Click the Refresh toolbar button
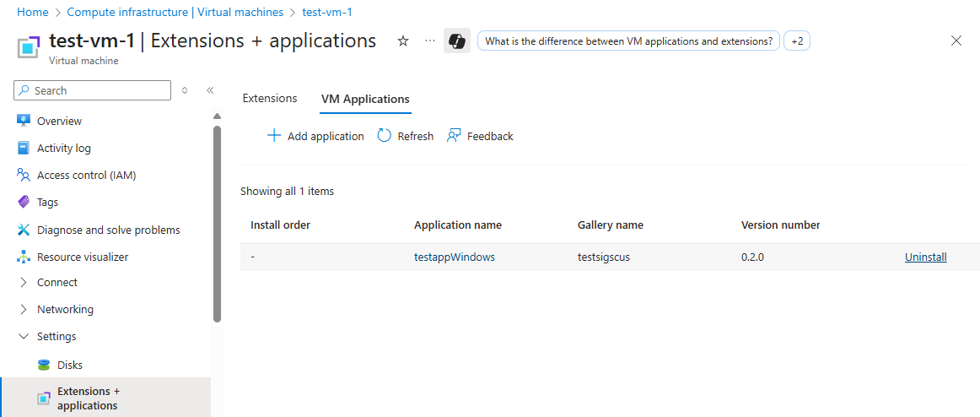980x417 pixels. click(x=406, y=136)
